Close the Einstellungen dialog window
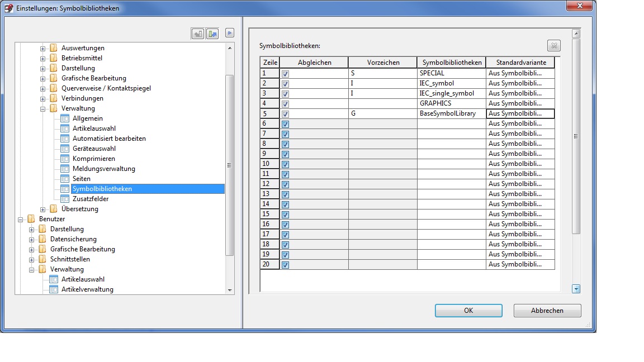The width and height of the screenshot is (644, 362). [580, 6]
